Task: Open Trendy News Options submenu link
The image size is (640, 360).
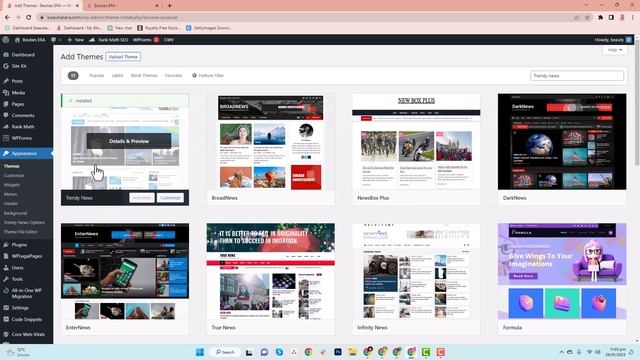Action: (x=24, y=222)
